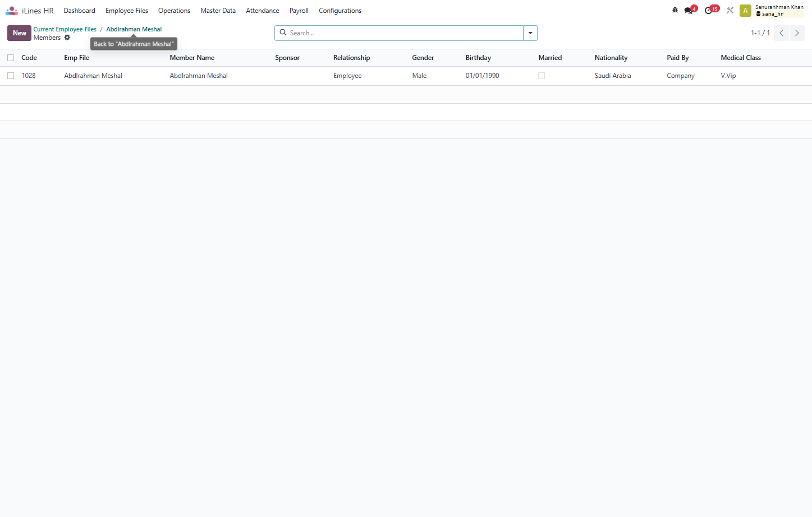Click the New button

[x=20, y=33]
